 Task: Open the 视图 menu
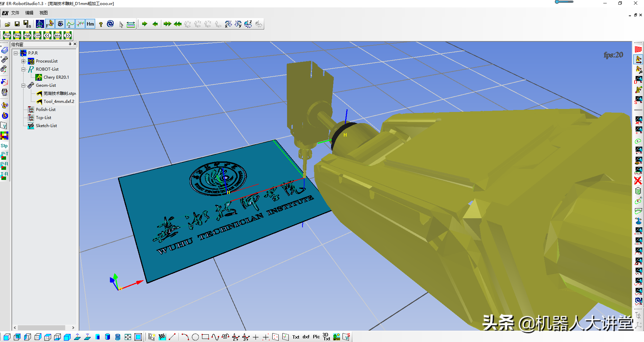pyautogui.click(x=43, y=13)
